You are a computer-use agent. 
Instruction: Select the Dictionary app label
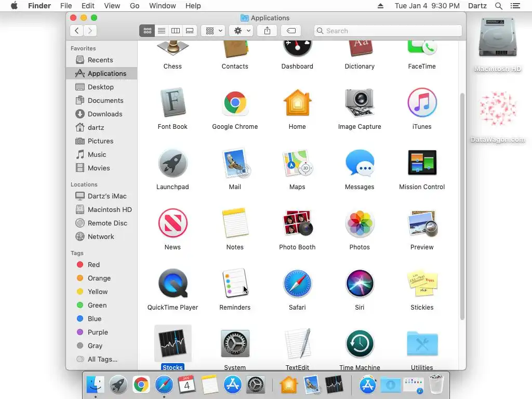tap(360, 66)
